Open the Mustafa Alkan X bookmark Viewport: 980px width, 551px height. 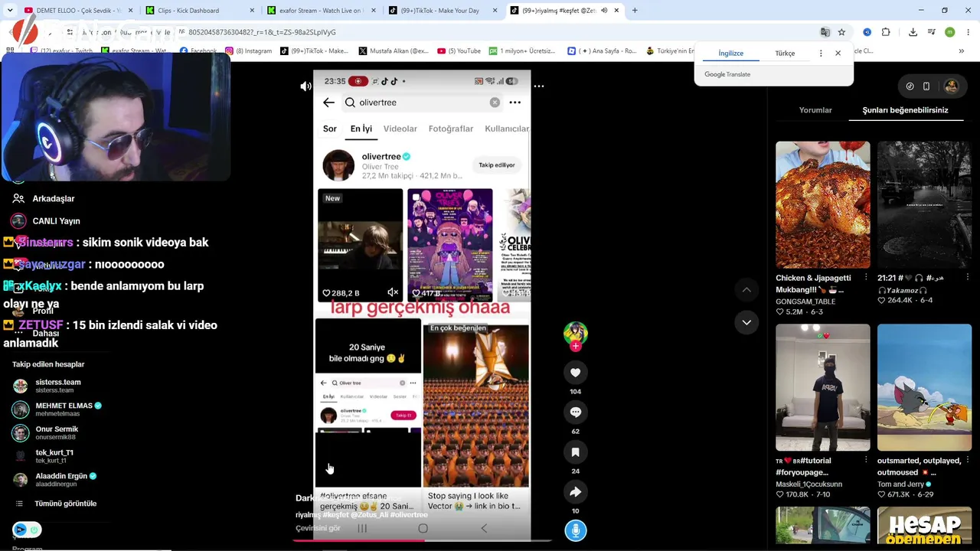[393, 51]
